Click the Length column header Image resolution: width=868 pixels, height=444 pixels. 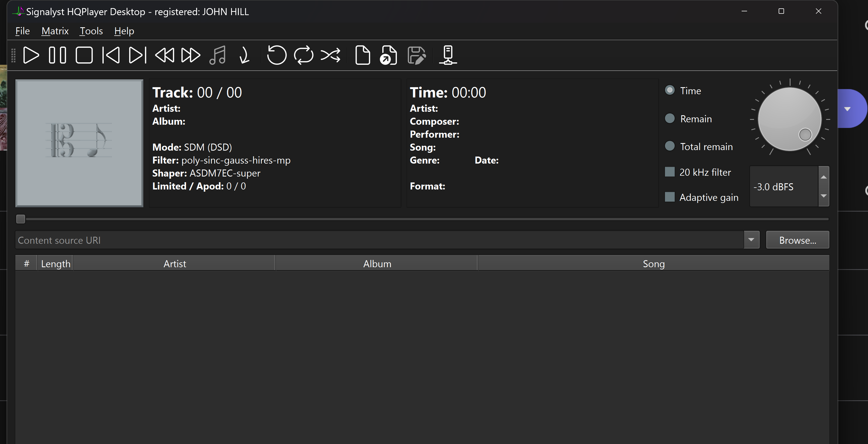55,263
